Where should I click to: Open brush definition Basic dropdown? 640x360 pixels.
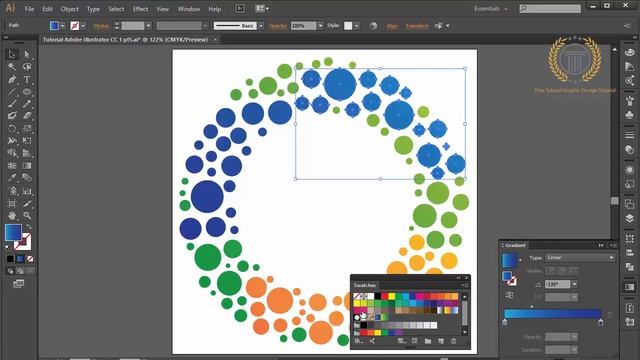pos(261,26)
